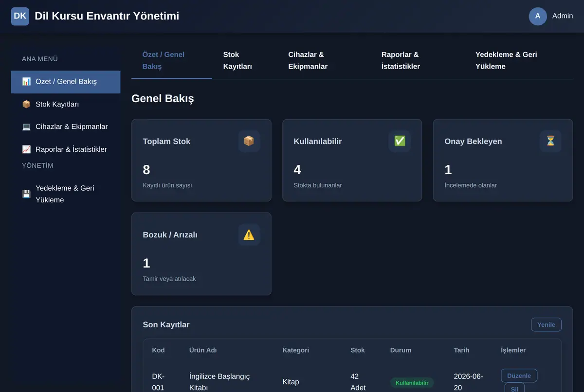Click Düzenle for the DK-001 record
The width and height of the screenshot is (584, 392).
point(519,375)
